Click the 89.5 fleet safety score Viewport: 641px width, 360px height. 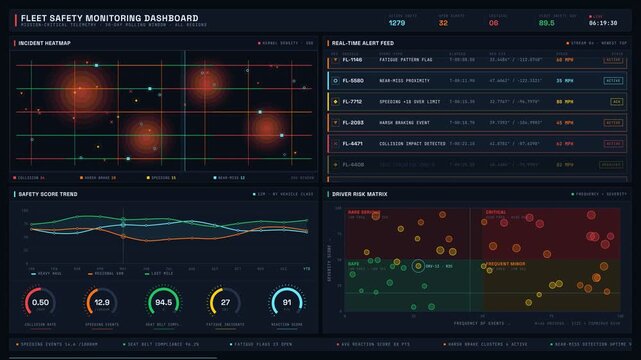[547, 23]
